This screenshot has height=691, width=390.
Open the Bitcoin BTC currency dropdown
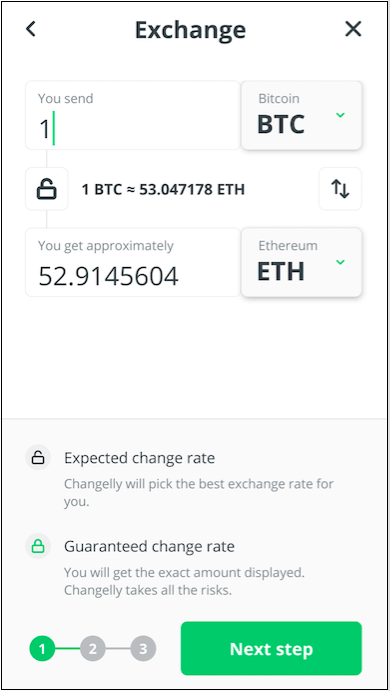click(x=301, y=115)
